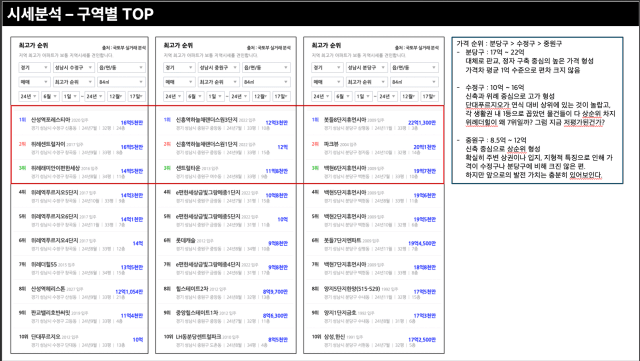
Task: Select the 10위 삼성,한신 listing
Action: tap(374, 340)
